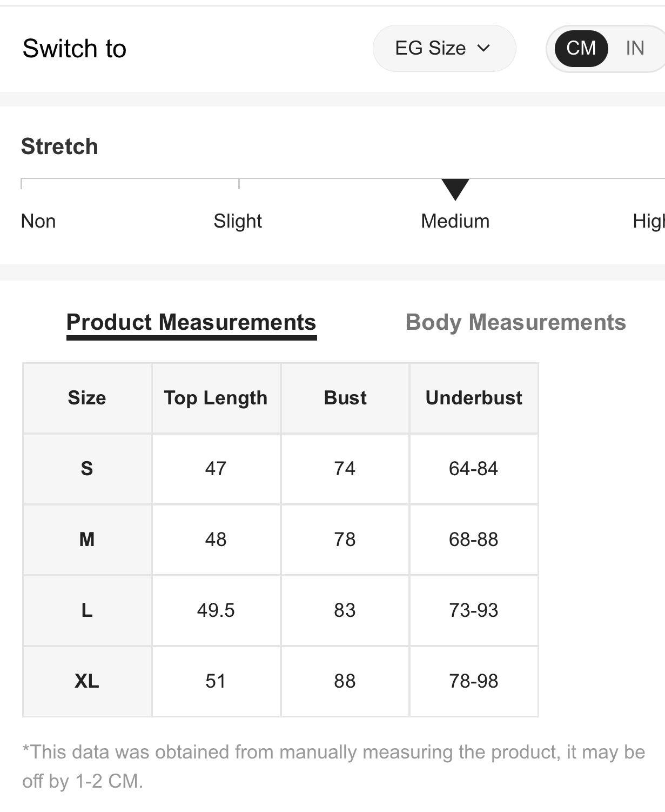Click the 49.5 top length cell

[216, 610]
